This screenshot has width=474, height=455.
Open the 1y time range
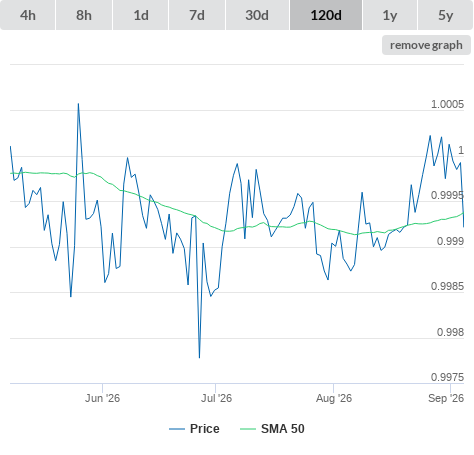click(390, 15)
